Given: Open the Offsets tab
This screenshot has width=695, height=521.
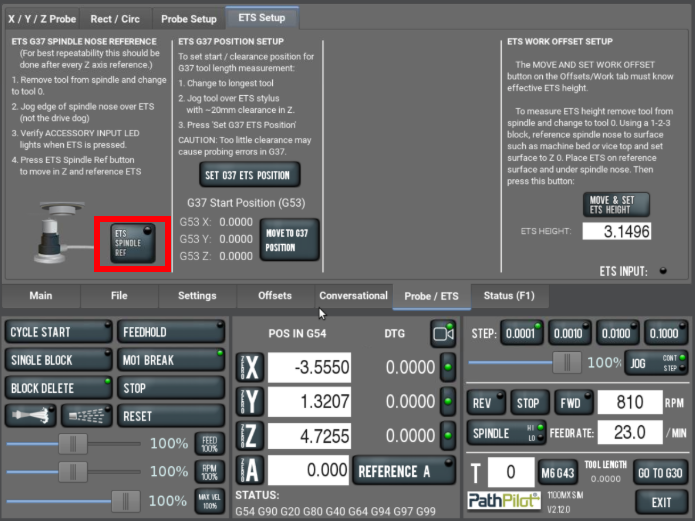Looking at the screenshot, I should pos(275,296).
